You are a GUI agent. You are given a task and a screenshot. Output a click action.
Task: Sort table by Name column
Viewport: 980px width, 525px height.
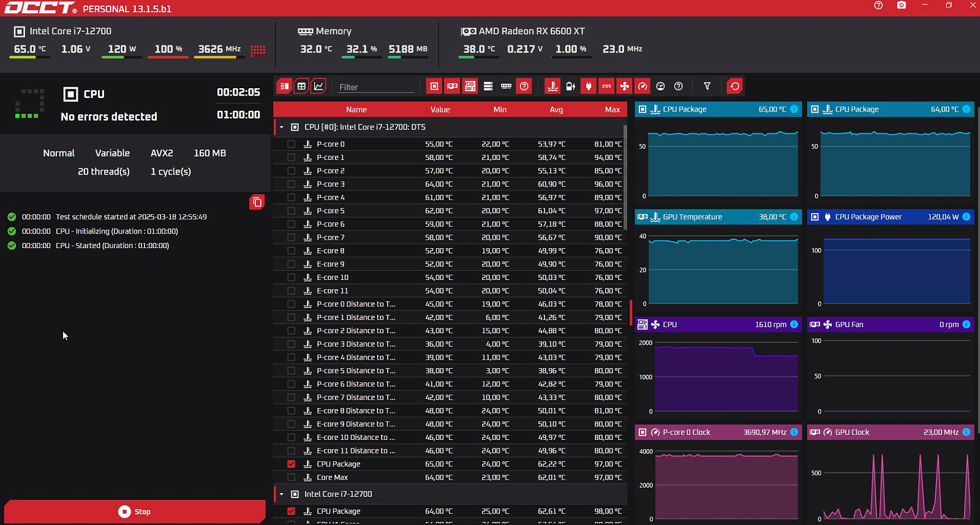[x=356, y=110]
